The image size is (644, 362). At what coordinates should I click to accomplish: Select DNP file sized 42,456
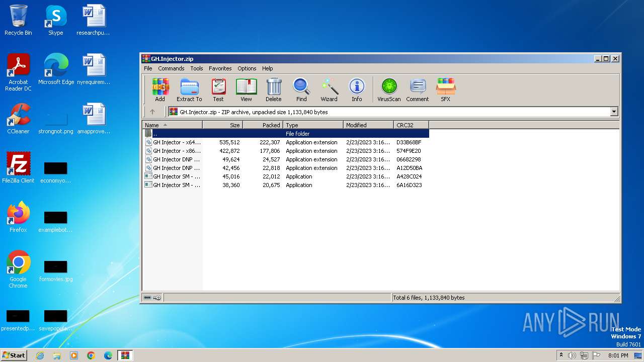point(286,168)
